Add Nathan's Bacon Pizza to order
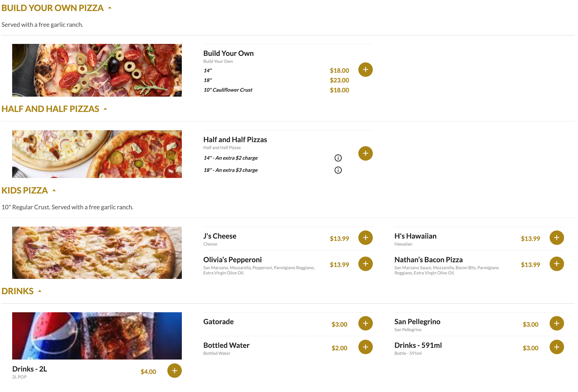The width and height of the screenshot is (578, 392). [x=556, y=264]
